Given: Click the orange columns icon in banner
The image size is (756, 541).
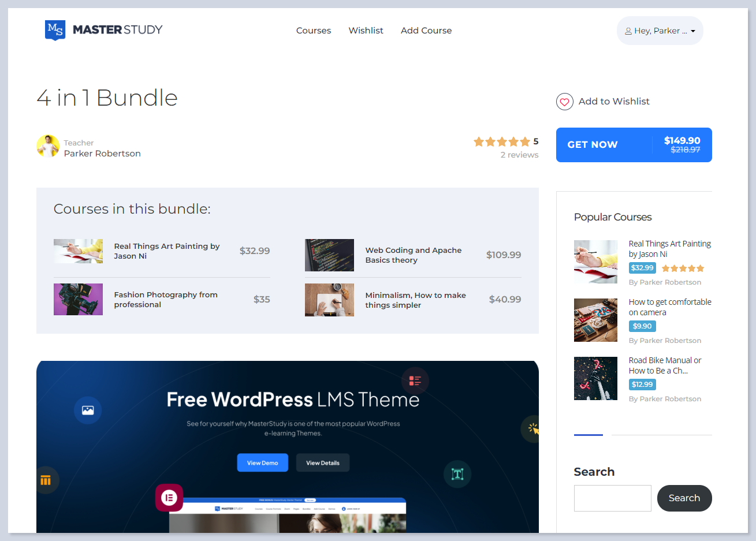Looking at the screenshot, I should click(46, 480).
